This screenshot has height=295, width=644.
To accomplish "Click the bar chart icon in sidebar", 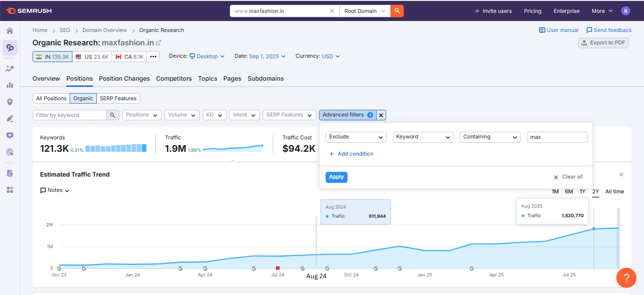I will [x=10, y=85].
